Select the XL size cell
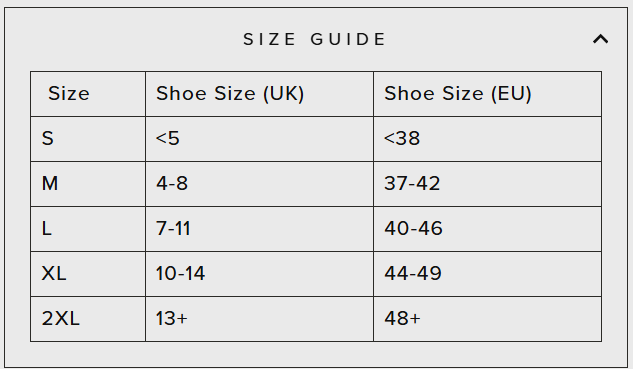The image size is (633, 369). [x=88, y=274]
